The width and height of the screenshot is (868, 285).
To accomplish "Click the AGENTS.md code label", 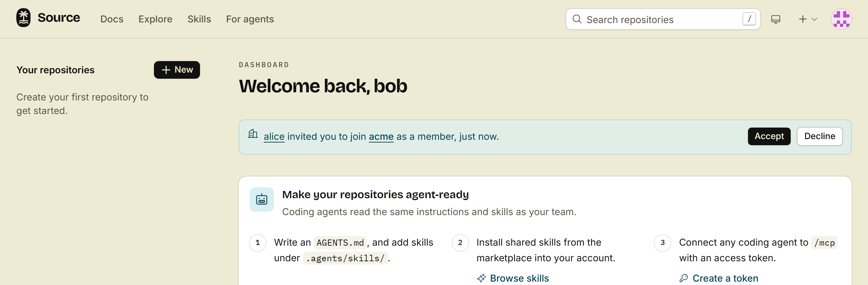I will (340, 243).
